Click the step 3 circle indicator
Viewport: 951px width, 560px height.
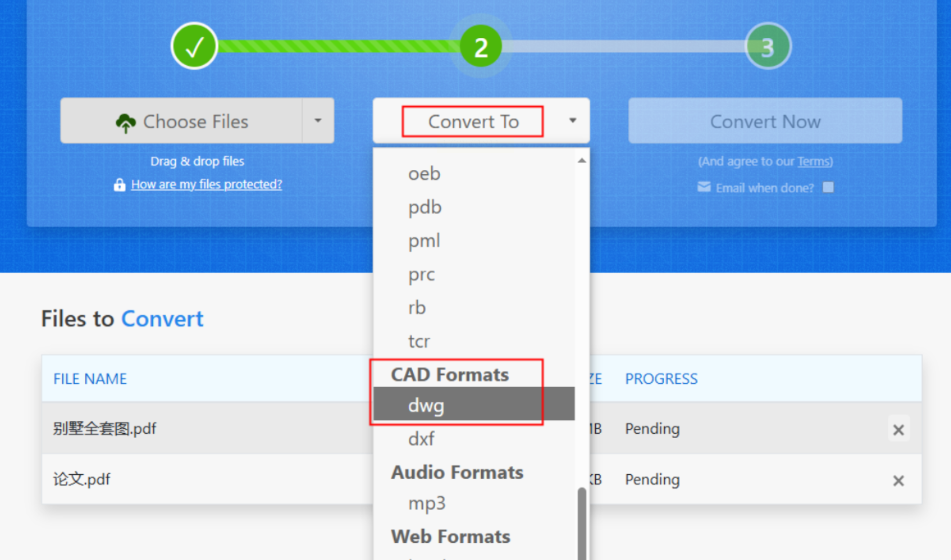[x=768, y=47]
